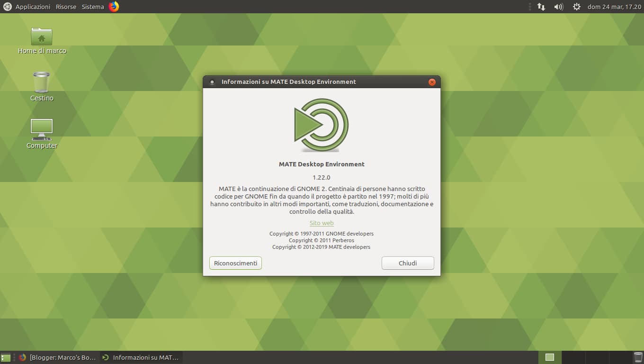Open the session power menu icon
The width and height of the screenshot is (644, 364).
[x=576, y=7]
